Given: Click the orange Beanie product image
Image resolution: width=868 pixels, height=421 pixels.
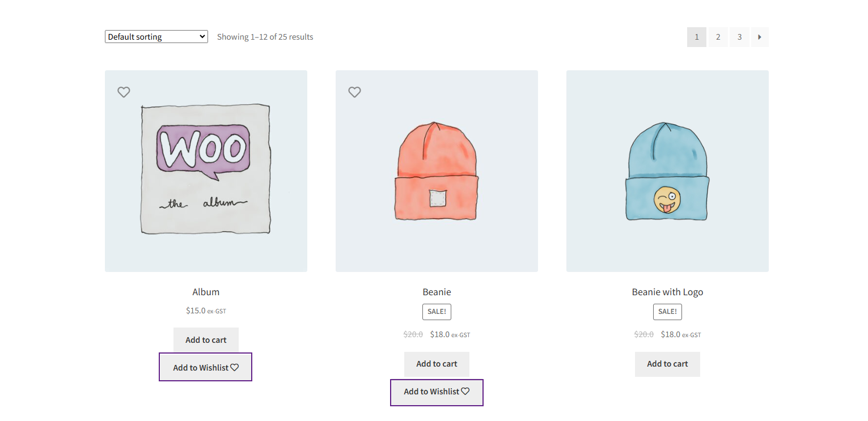Looking at the screenshot, I should pyautogui.click(x=437, y=170).
